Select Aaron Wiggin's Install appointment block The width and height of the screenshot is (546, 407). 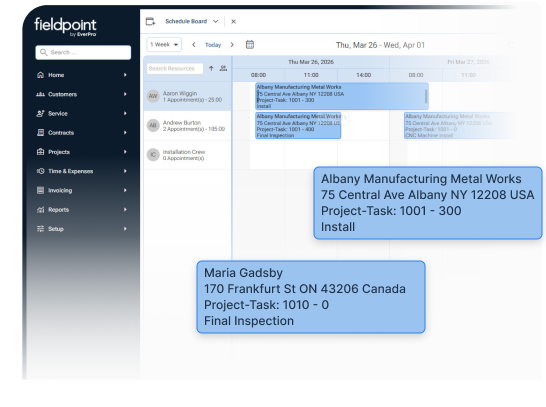click(x=342, y=96)
